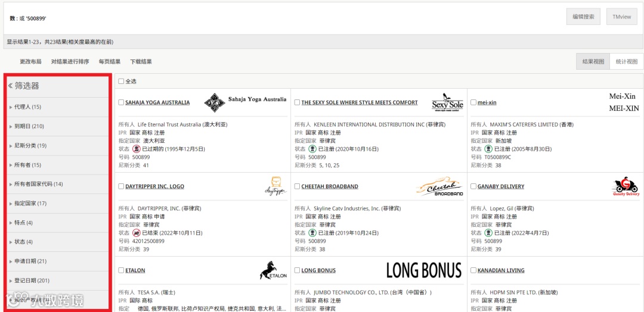Screen dimensions: 644x312
Task: Collapse the 筛选器 filter panel chevron
Action: (10, 86)
